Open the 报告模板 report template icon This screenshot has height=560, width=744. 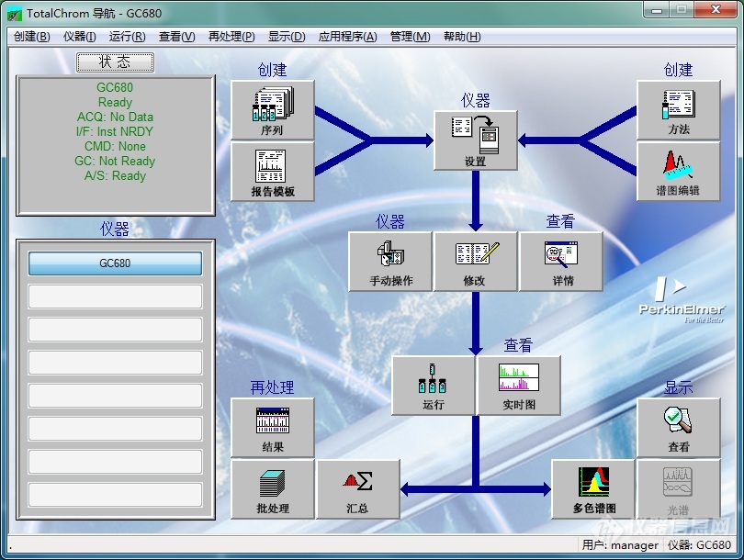click(x=273, y=172)
